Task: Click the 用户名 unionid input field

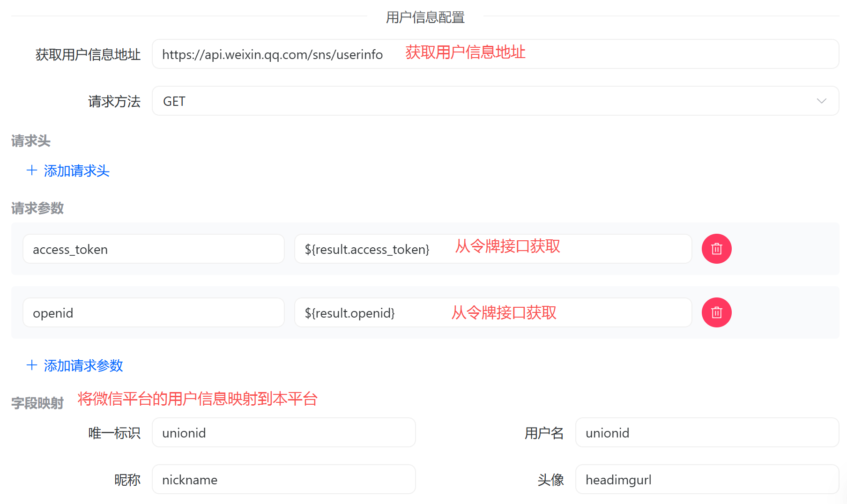Action: (x=706, y=433)
